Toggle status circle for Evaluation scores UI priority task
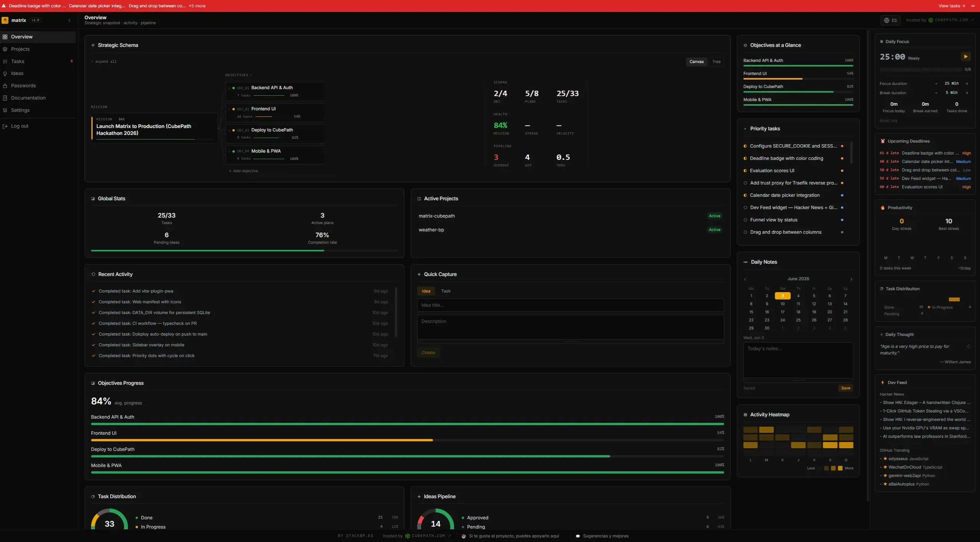 tap(745, 171)
